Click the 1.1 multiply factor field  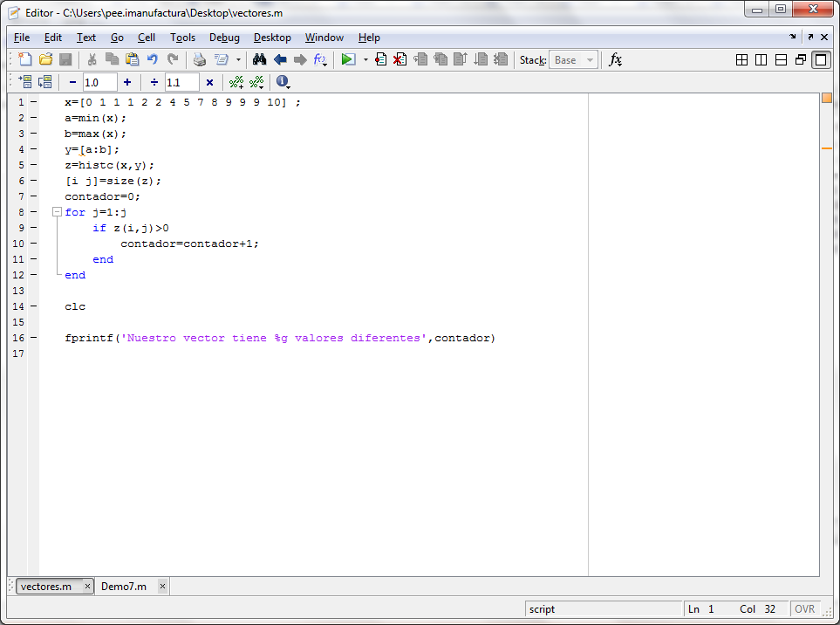tap(181, 83)
